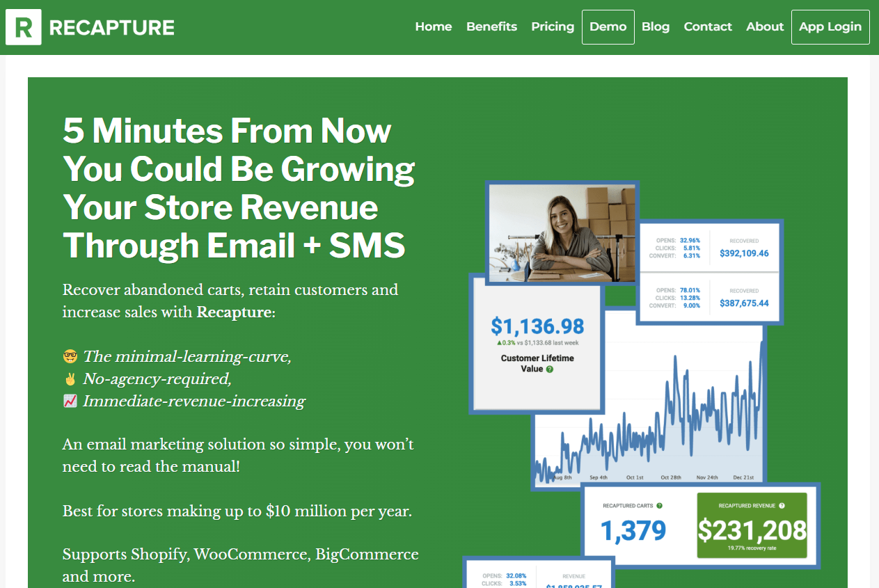
Task: Click the Demo button
Action: point(608,26)
